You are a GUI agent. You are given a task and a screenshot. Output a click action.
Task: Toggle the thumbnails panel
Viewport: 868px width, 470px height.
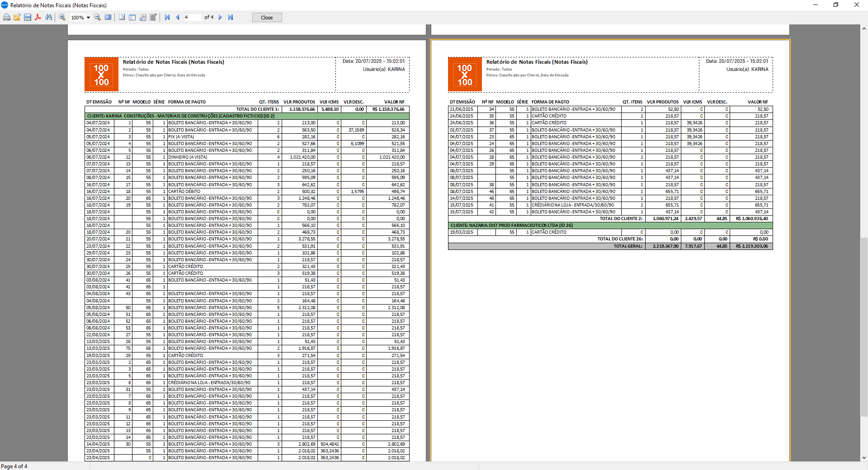point(132,18)
